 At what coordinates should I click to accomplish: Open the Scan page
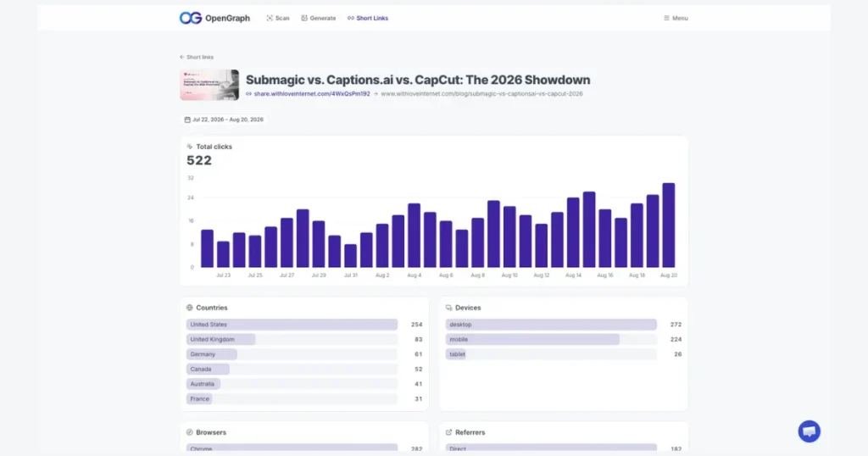(x=278, y=19)
